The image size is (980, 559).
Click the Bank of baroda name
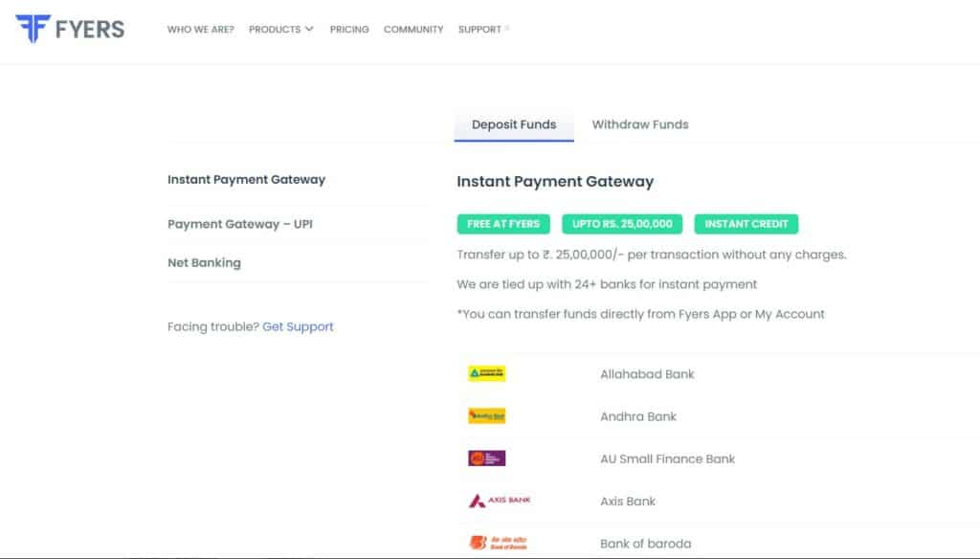646,544
